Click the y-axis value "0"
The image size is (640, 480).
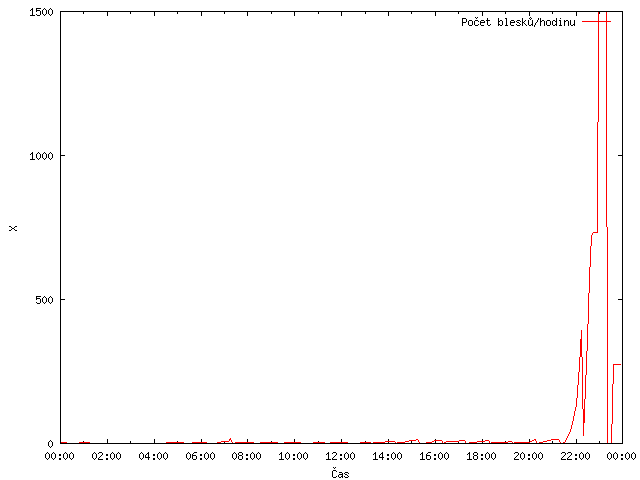point(51,444)
